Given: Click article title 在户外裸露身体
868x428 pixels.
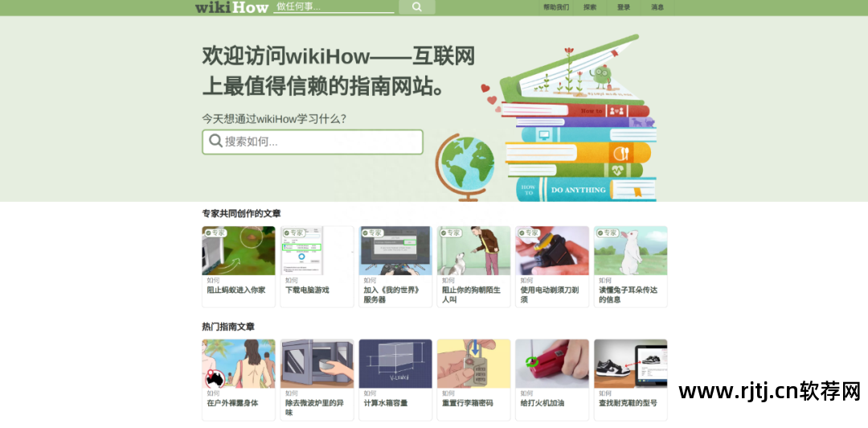Looking at the screenshot, I should coord(233,403).
